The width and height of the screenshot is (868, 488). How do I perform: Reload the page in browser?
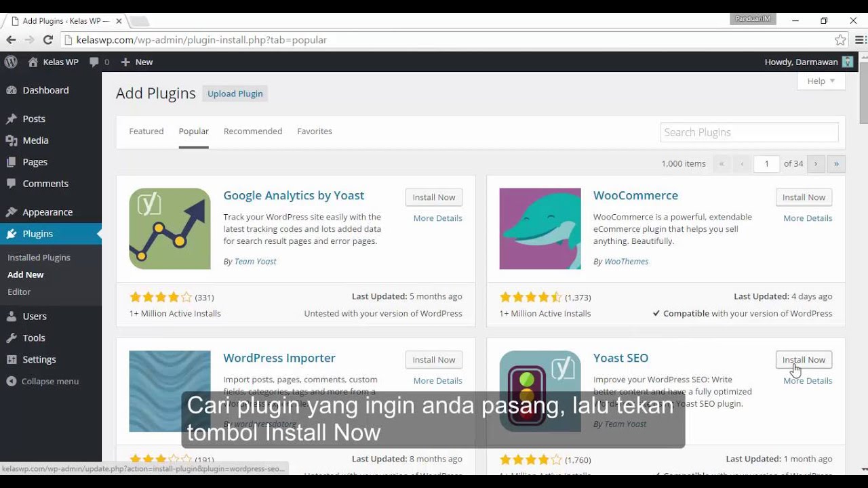tap(47, 40)
